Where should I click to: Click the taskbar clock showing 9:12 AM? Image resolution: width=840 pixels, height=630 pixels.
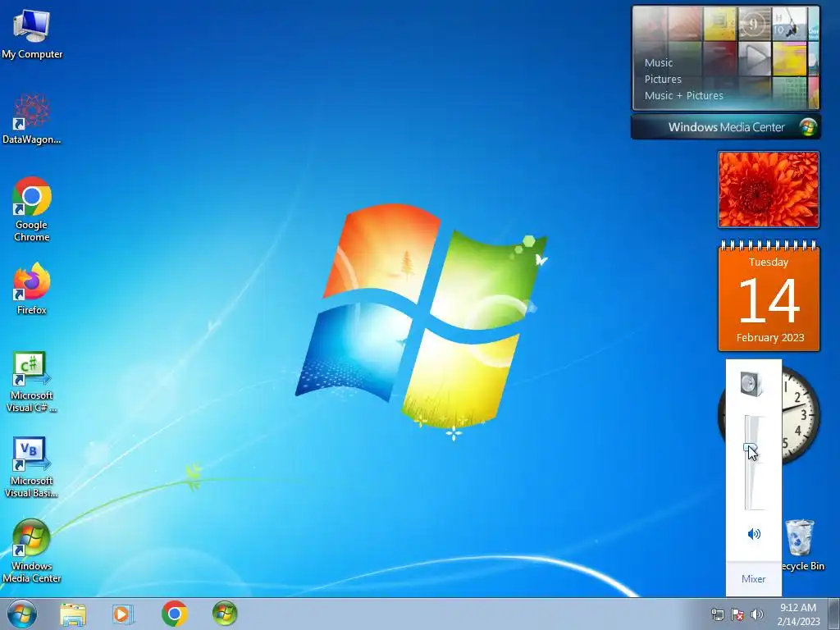[x=798, y=614]
